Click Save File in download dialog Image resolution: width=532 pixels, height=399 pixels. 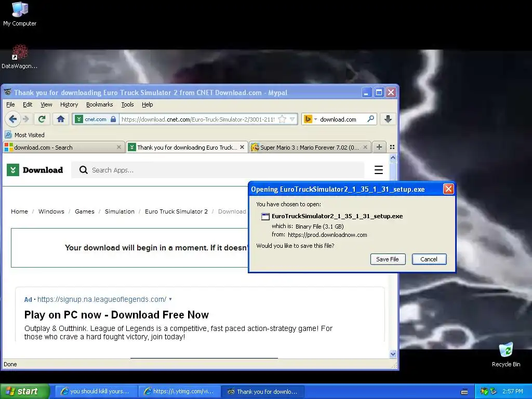[x=388, y=259]
